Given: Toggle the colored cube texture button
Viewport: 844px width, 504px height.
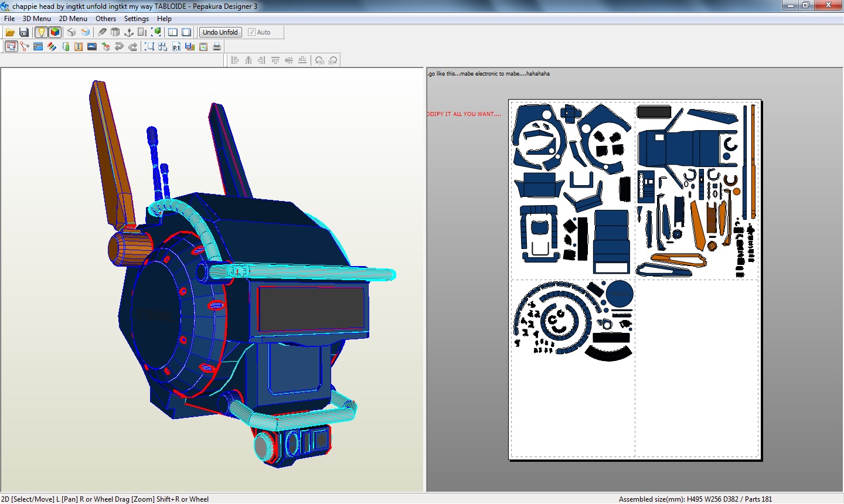Looking at the screenshot, I should point(55,32).
